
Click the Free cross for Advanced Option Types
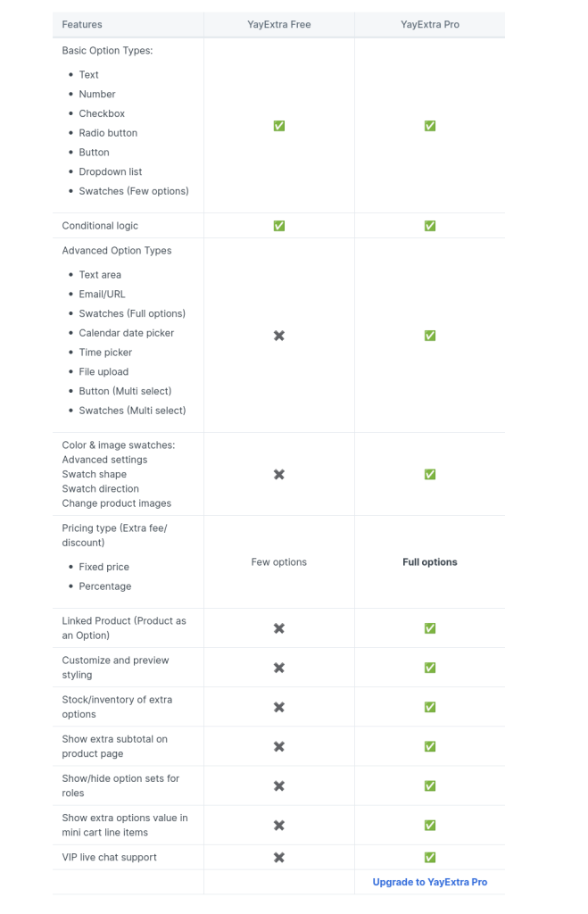point(279,336)
